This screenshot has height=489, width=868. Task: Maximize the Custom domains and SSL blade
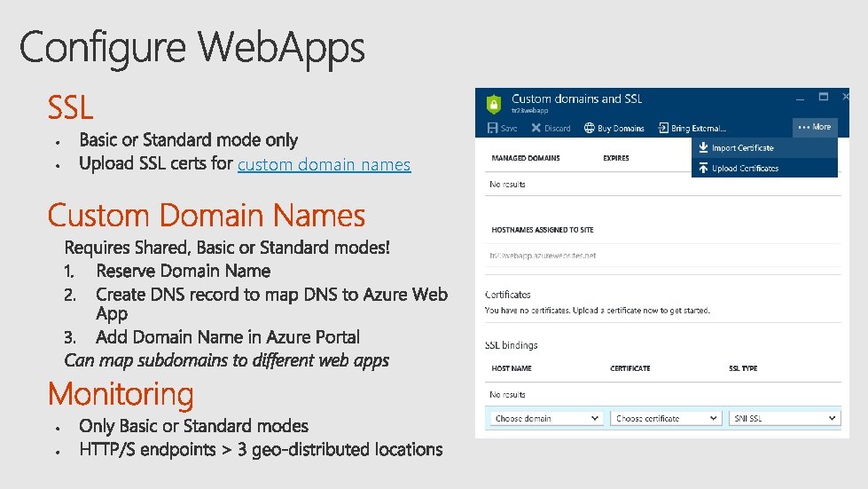pyautogui.click(x=824, y=97)
